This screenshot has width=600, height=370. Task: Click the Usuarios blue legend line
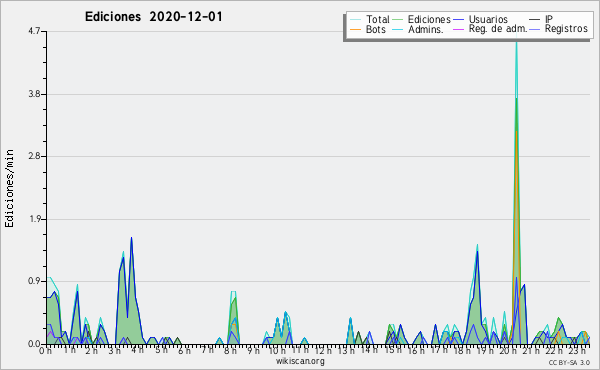[459, 20]
